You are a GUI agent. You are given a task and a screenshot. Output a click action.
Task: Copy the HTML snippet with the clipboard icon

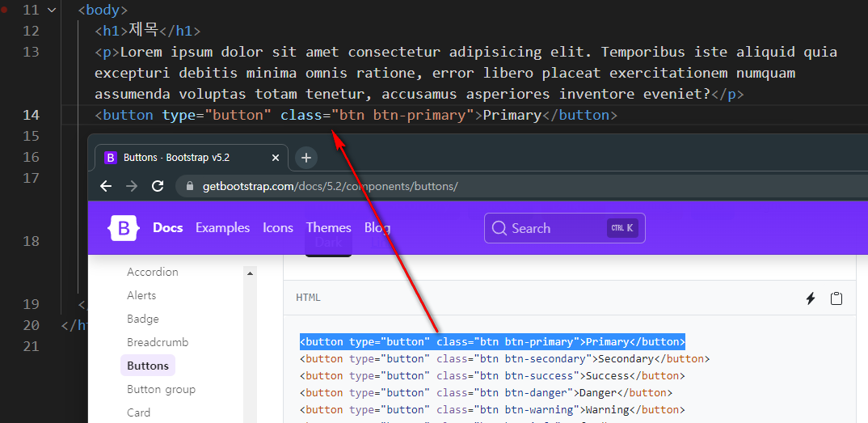tap(836, 298)
